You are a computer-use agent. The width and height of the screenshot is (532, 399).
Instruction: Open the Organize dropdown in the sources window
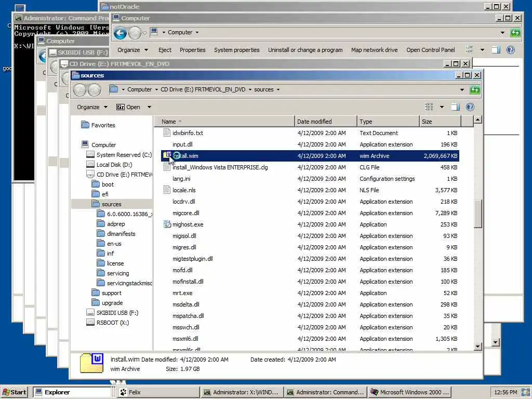[x=92, y=107]
